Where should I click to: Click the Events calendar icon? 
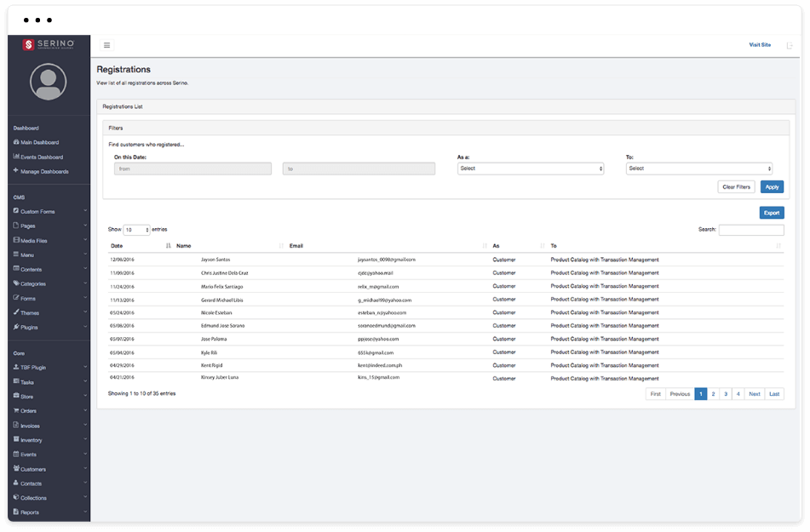[x=16, y=454]
